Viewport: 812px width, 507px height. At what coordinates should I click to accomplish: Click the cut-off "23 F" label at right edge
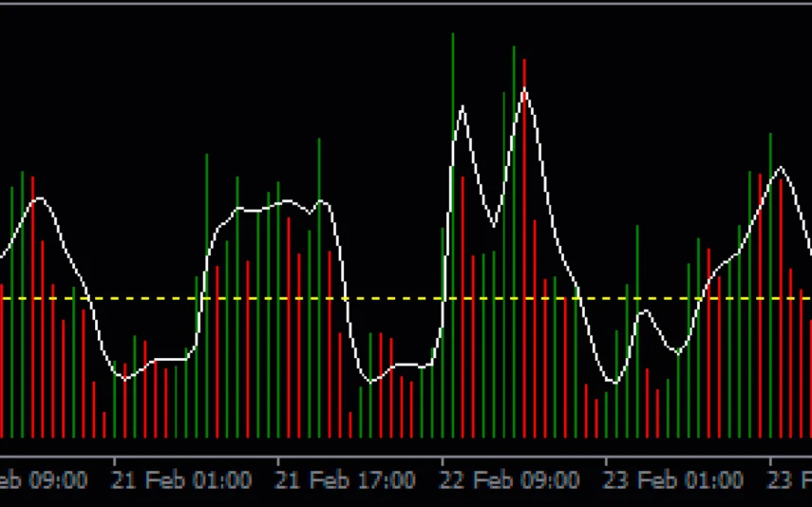(x=790, y=479)
